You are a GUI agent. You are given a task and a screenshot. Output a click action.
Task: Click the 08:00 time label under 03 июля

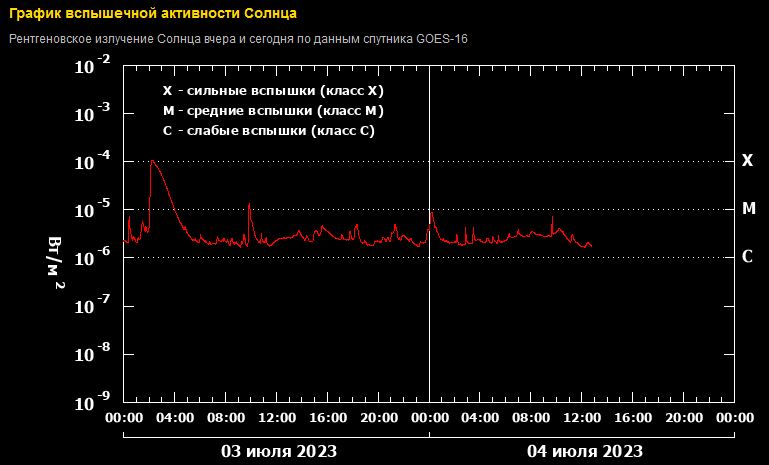coord(225,418)
